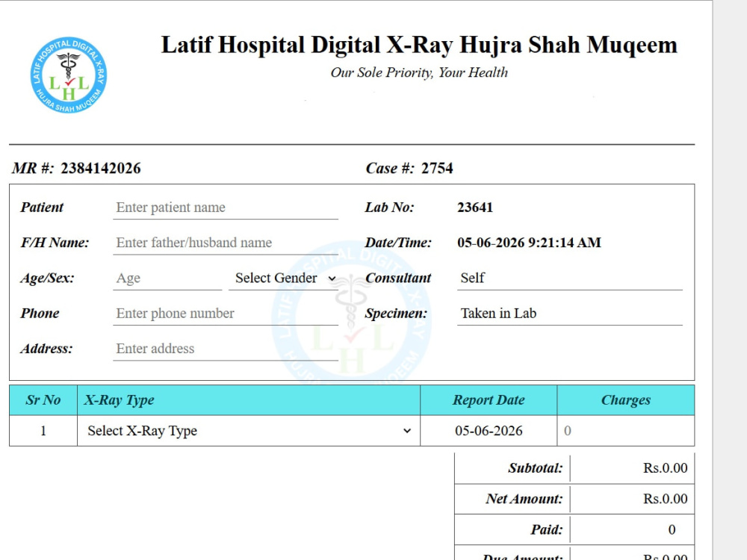747x560 pixels.
Task: Open the Select X-Ray Type dropdown
Action: [249, 431]
